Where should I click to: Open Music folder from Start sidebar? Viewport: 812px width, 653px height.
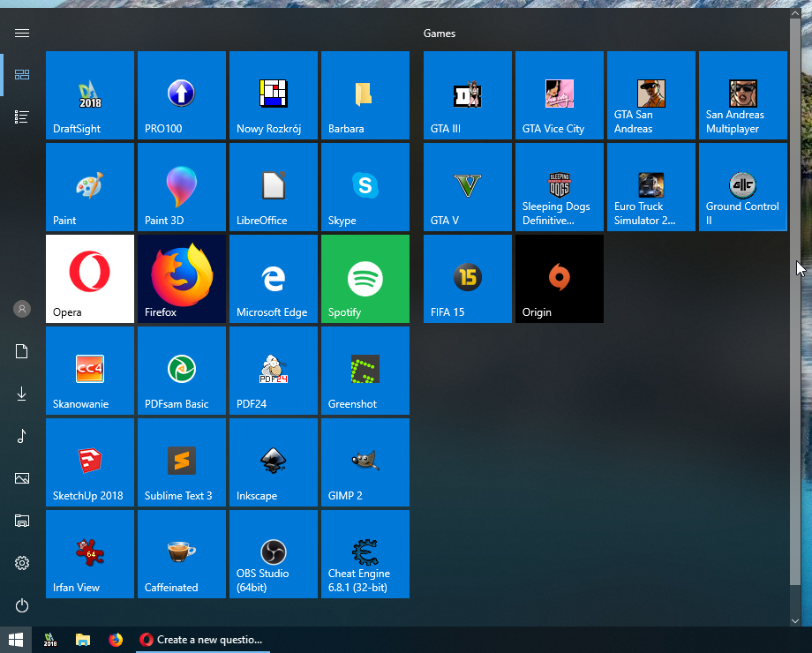pyautogui.click(x=22, y=436)
